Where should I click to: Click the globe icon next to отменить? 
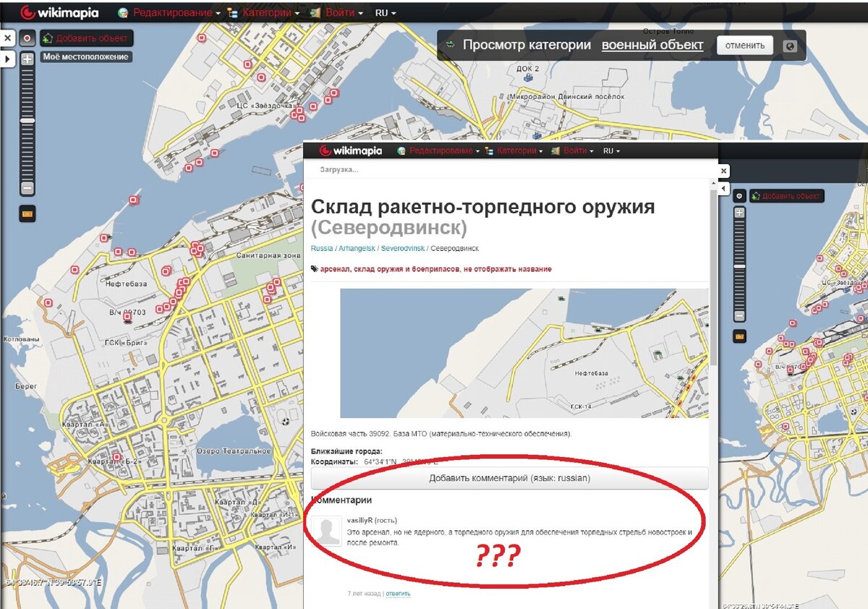(x=790, y=46)
